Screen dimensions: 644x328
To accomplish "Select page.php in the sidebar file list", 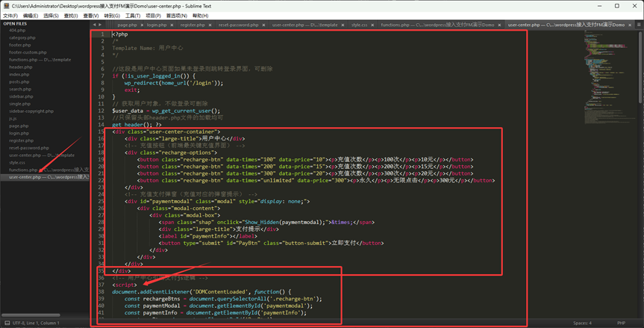I will 19,126.
